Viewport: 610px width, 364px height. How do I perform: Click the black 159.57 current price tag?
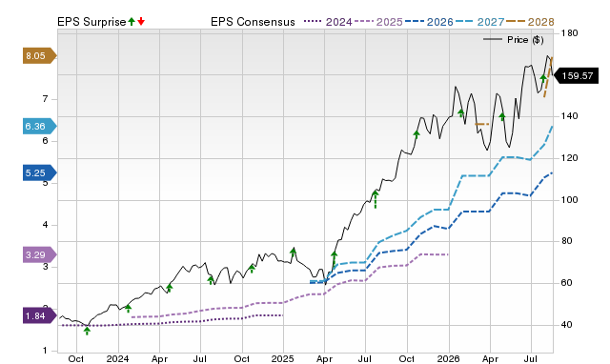tap(576, 75)
